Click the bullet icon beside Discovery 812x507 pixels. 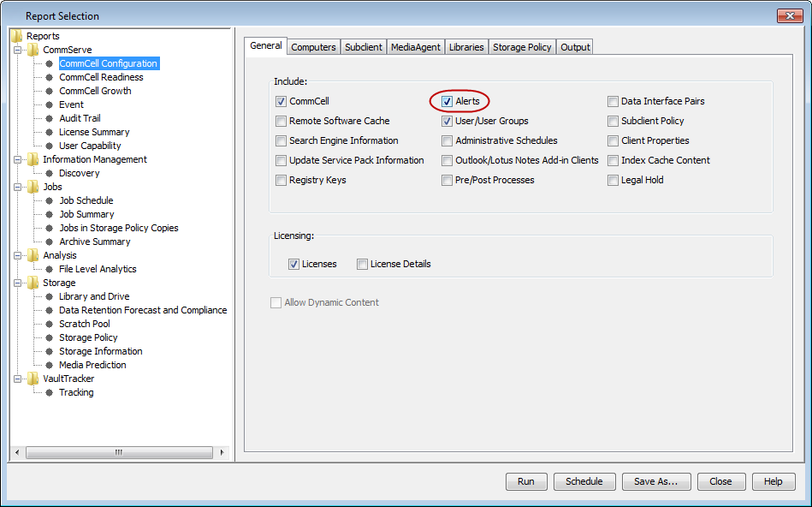[49, 173]
